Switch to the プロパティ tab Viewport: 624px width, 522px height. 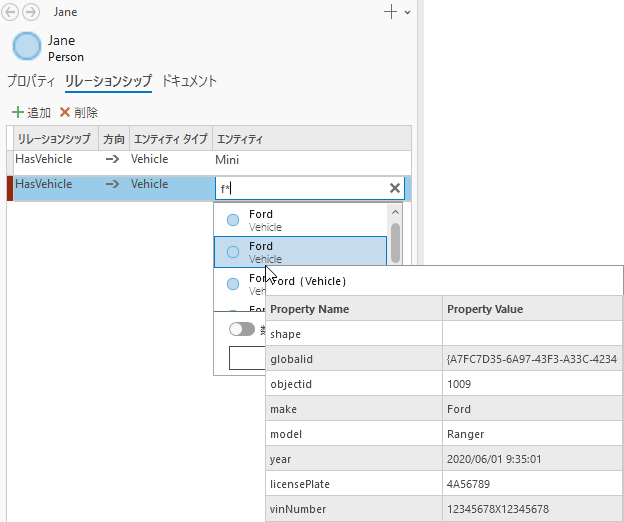[x=31, y=81]
